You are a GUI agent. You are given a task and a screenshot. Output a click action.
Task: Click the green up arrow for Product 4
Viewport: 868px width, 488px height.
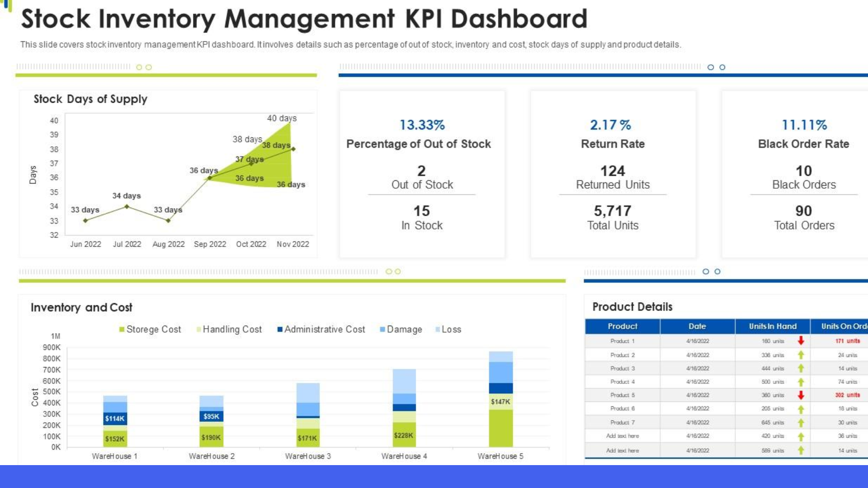tap(801, 382)
